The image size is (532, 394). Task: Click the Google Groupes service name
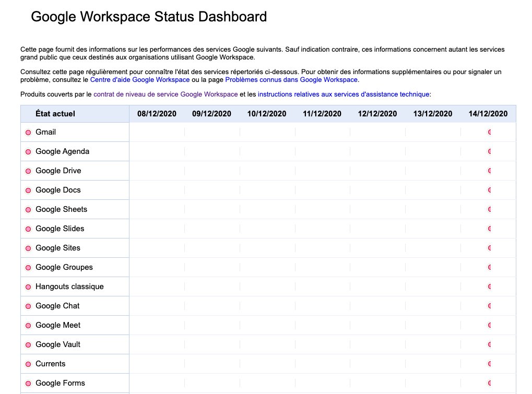point(64,268)
